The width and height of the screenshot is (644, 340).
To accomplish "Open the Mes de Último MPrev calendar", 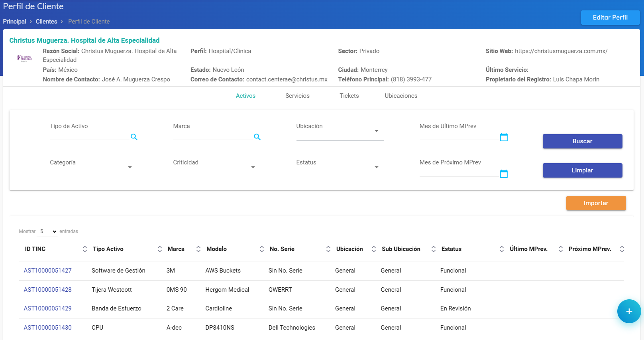I will (x=504, y=137).
